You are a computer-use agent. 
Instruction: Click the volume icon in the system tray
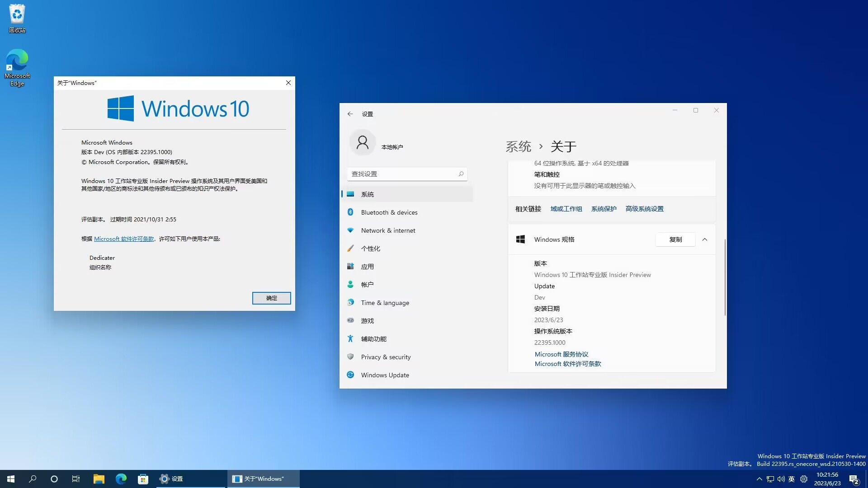(781, 479)
